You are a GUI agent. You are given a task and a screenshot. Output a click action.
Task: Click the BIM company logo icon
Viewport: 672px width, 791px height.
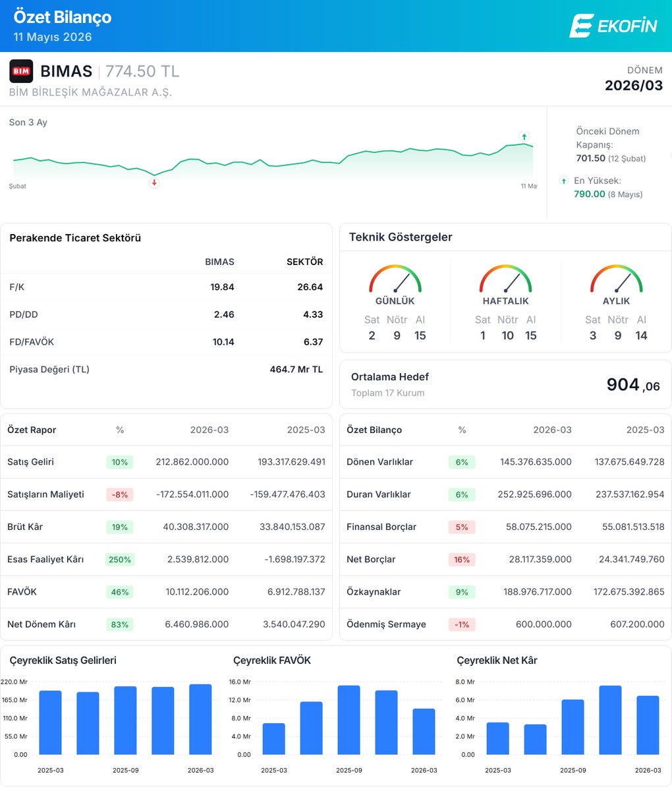[21, 71]
